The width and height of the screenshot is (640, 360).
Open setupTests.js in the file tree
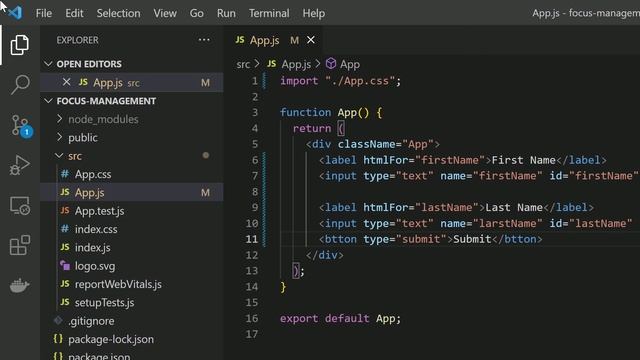click(104, 303)
